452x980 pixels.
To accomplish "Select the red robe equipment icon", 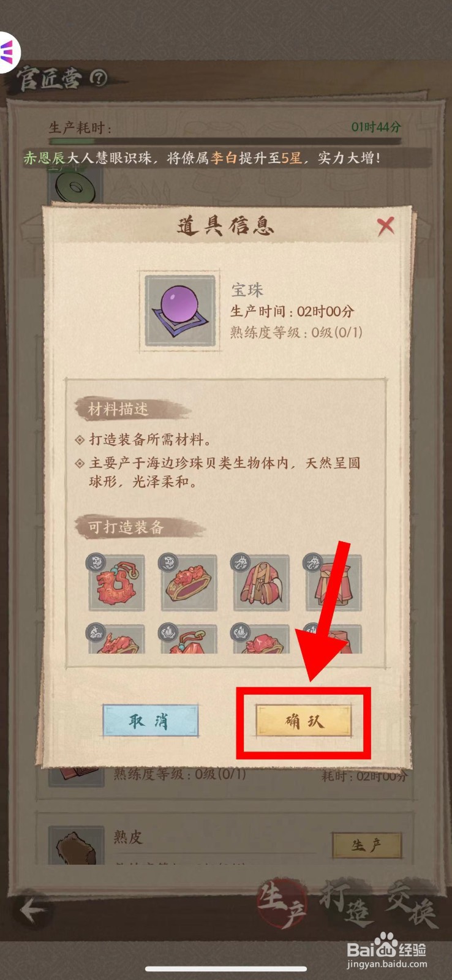I will (x=261, y=582).
